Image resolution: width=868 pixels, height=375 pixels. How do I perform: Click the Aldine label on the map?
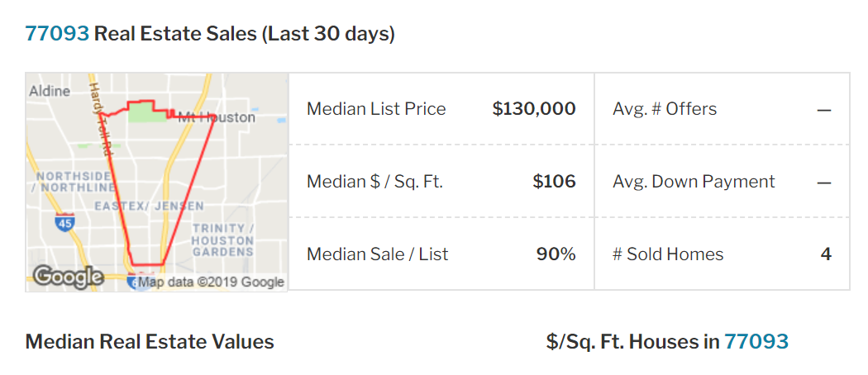click(50, 91)
